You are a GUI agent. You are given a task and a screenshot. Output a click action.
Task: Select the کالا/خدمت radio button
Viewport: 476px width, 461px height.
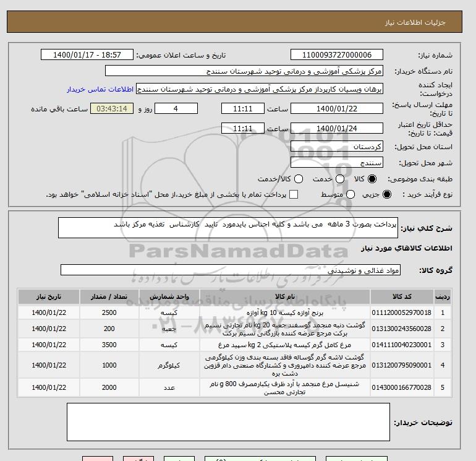point(299,179)
